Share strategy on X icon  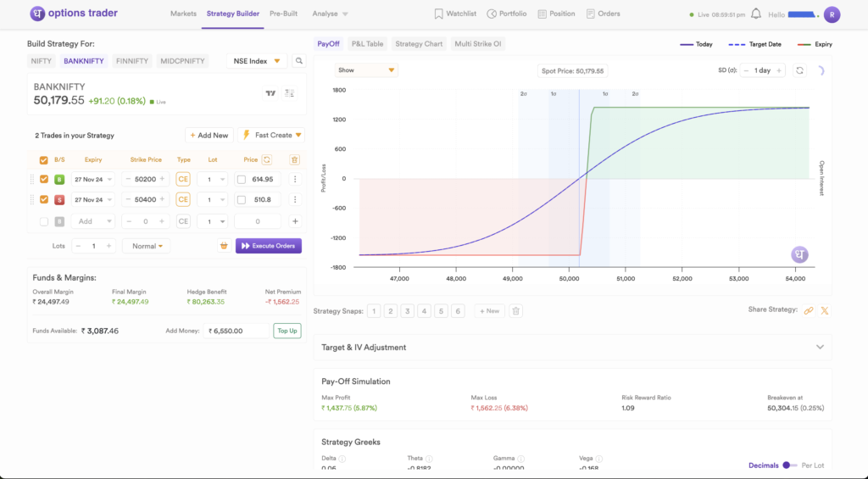(825, 310)
